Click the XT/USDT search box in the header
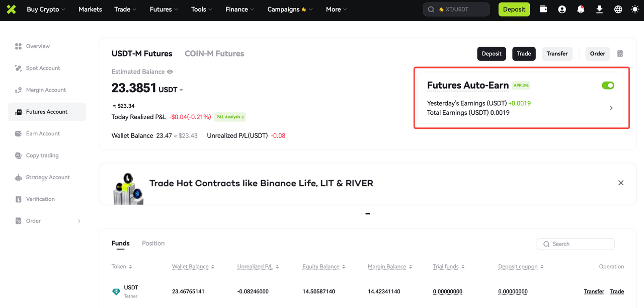Screen dimensions: 644x308 coord(456,9)
